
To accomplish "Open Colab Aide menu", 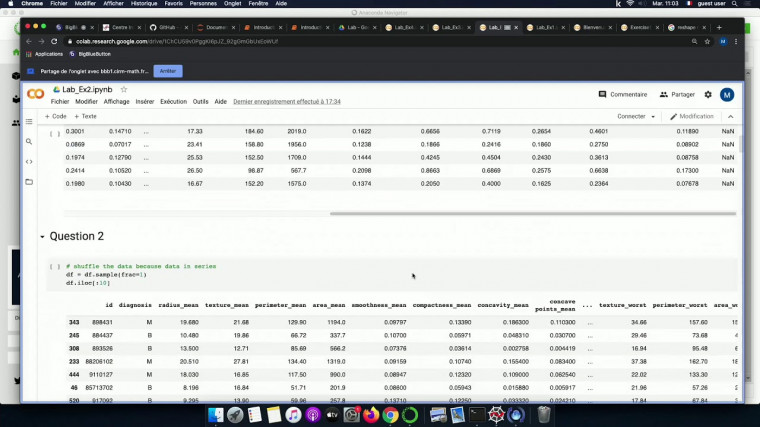I will (x=221, y=102).
